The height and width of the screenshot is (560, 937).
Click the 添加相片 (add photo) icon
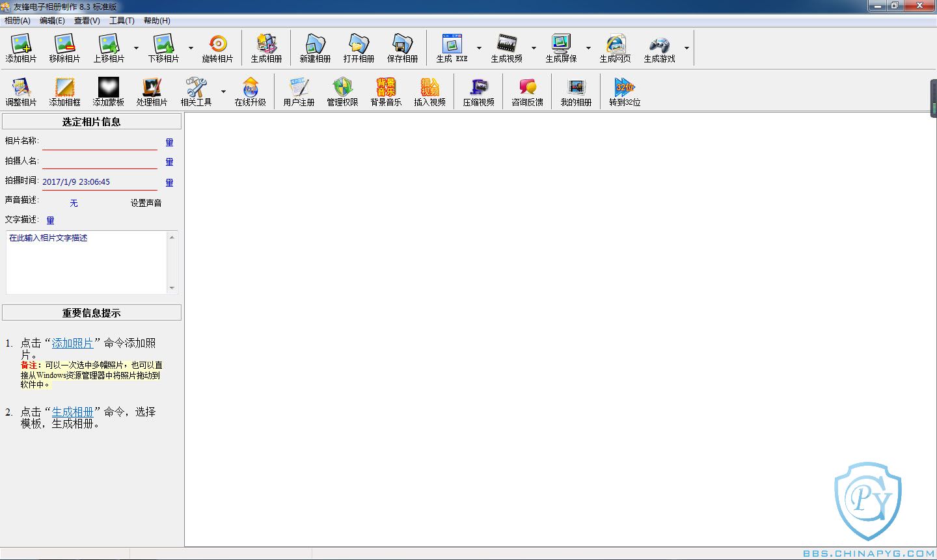[x=21, y=48]
